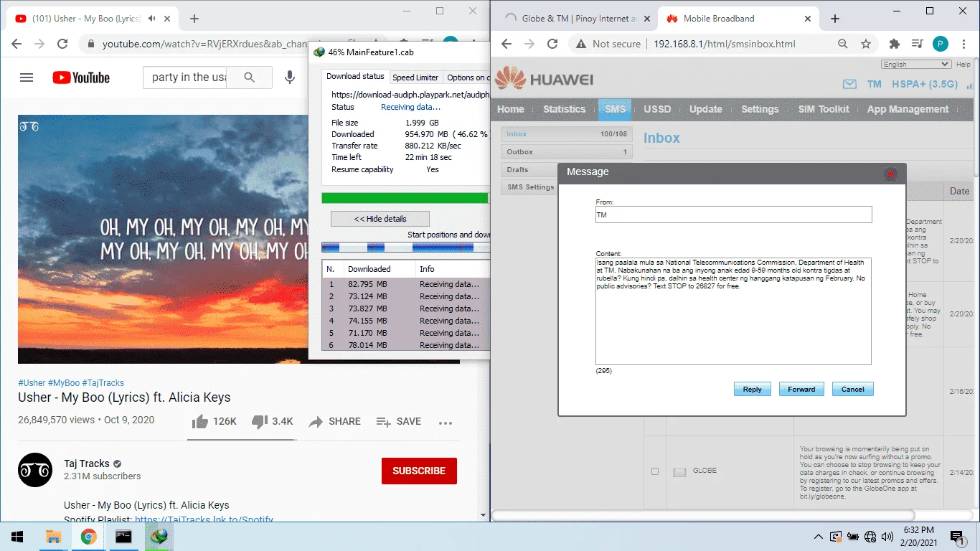This screenshot has width=980, height=551.
Task: Click the Hide details button
Action: [x=380, y=219]
